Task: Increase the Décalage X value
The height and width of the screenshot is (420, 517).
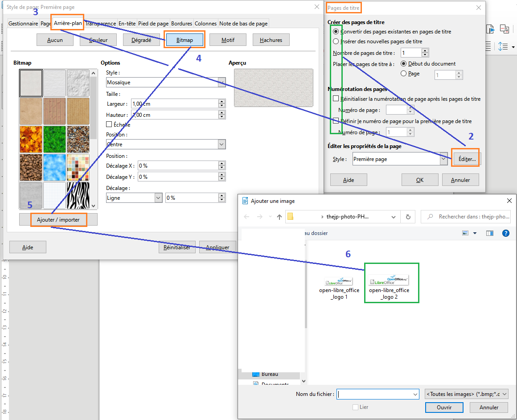Action: click(x=222, y=163)
